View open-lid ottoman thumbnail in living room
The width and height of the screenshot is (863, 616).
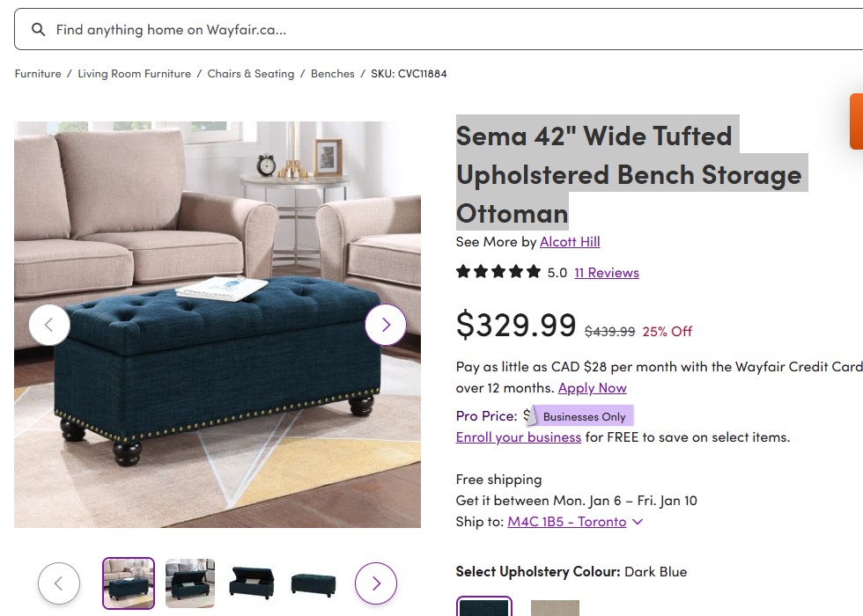(190, 583)
